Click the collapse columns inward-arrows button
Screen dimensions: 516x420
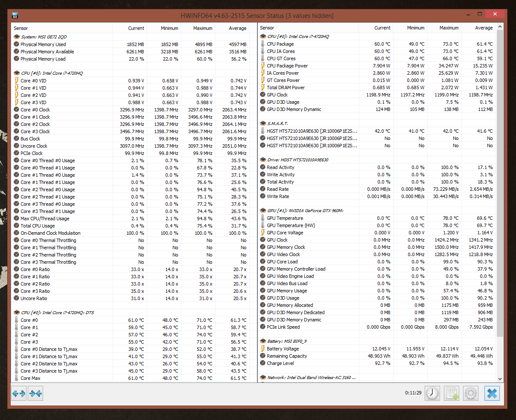(x=35, y=394)
